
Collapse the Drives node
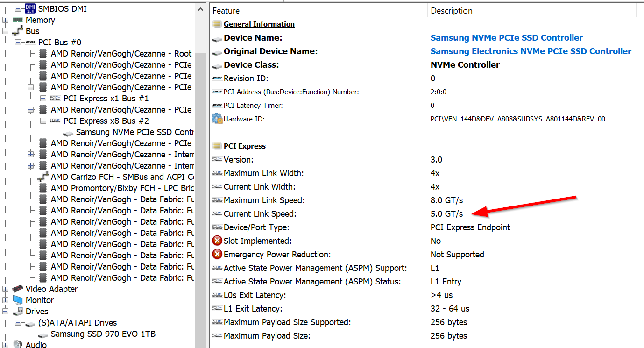pos(6,312)
